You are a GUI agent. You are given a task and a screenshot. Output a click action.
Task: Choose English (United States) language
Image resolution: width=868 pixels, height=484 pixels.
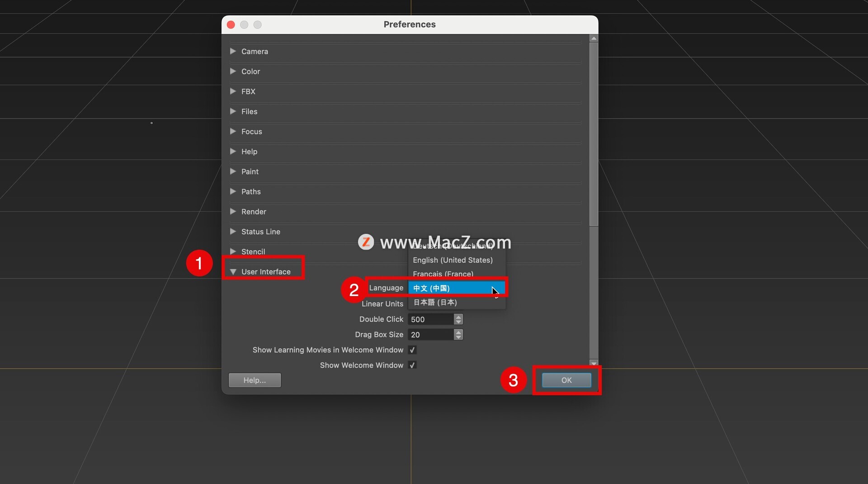click(453, 260)
